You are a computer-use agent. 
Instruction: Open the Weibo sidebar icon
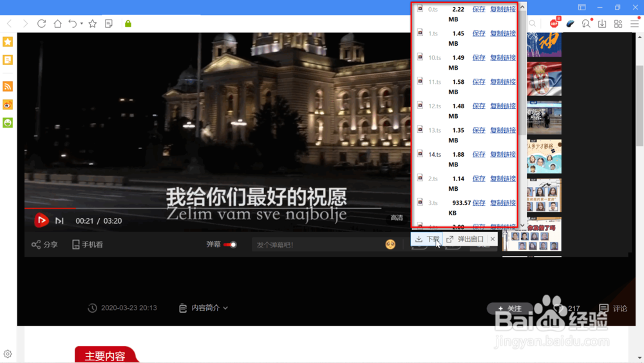tap(8, 105)
